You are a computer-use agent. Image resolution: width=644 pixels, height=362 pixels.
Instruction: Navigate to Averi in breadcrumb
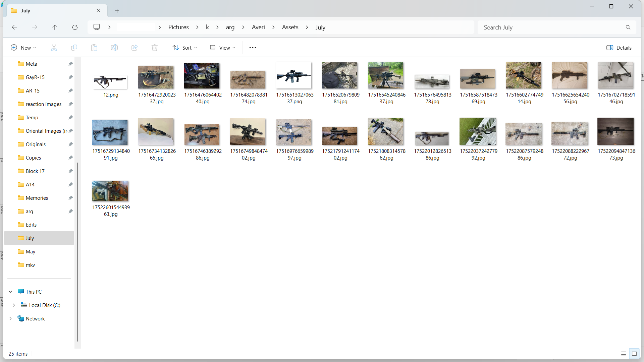tap(258, 27)
